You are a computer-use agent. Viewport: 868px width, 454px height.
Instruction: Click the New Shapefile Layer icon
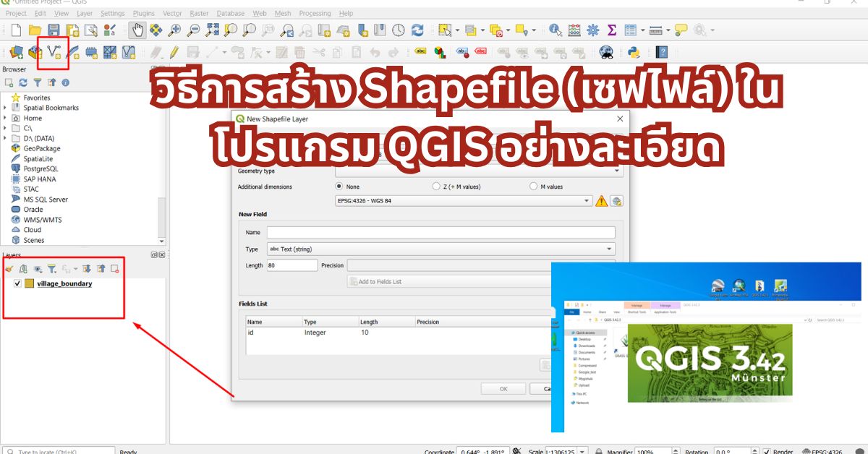point(54,51)
